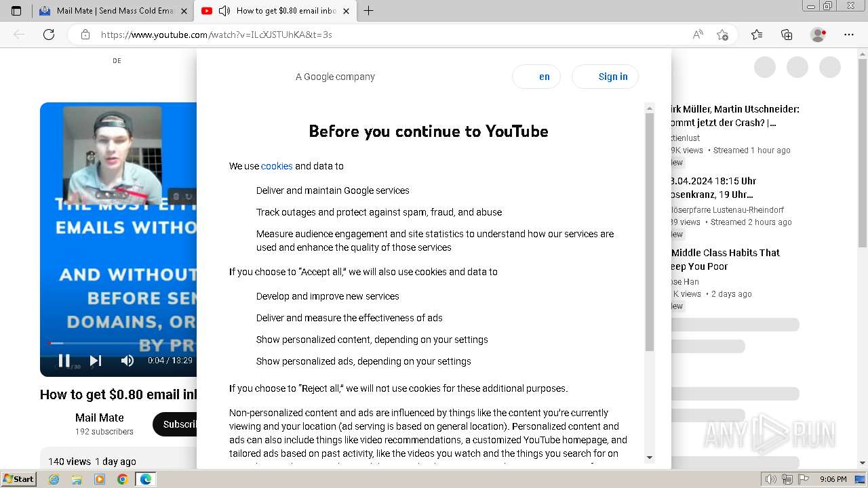
Task: Skip to the next video
Action: pos(96,361)
